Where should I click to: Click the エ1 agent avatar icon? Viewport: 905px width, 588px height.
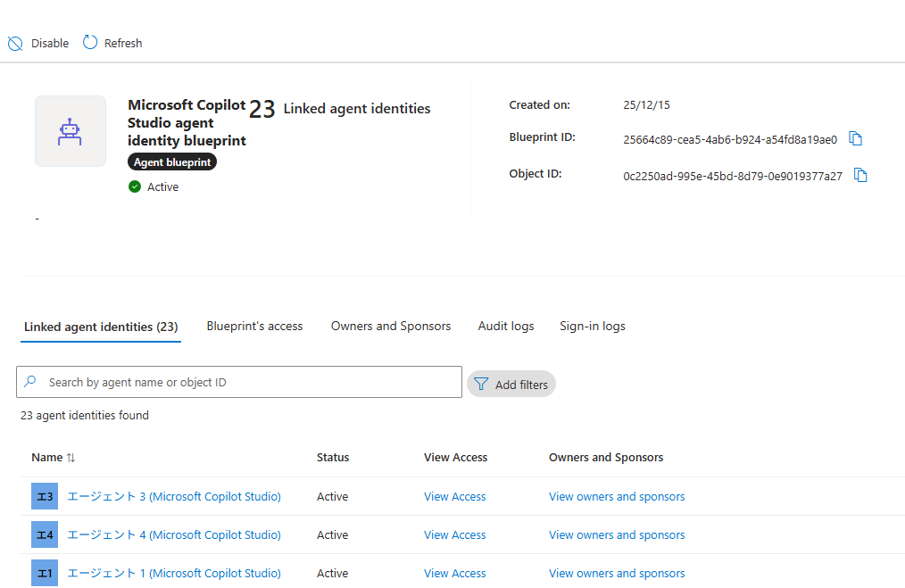(45, 574)
